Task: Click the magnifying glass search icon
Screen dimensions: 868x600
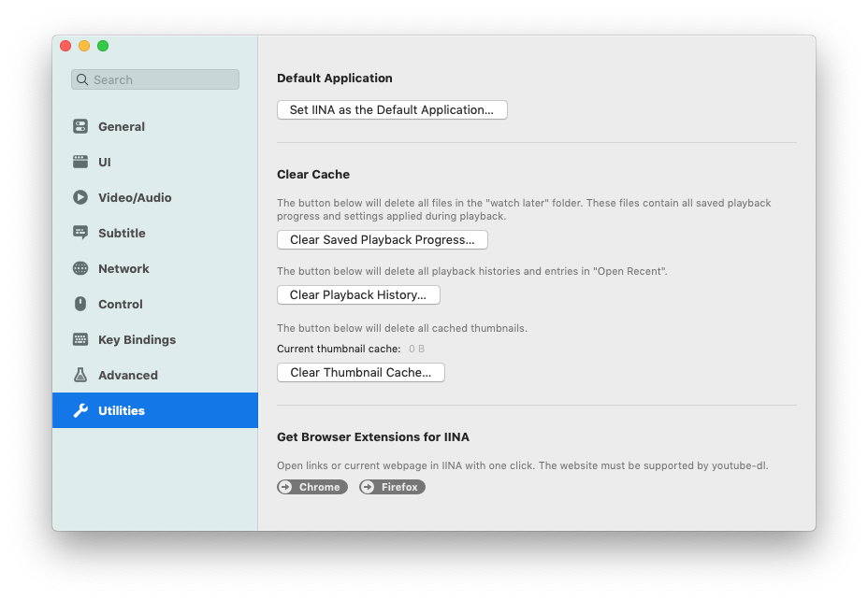Action: click(82, 79)
